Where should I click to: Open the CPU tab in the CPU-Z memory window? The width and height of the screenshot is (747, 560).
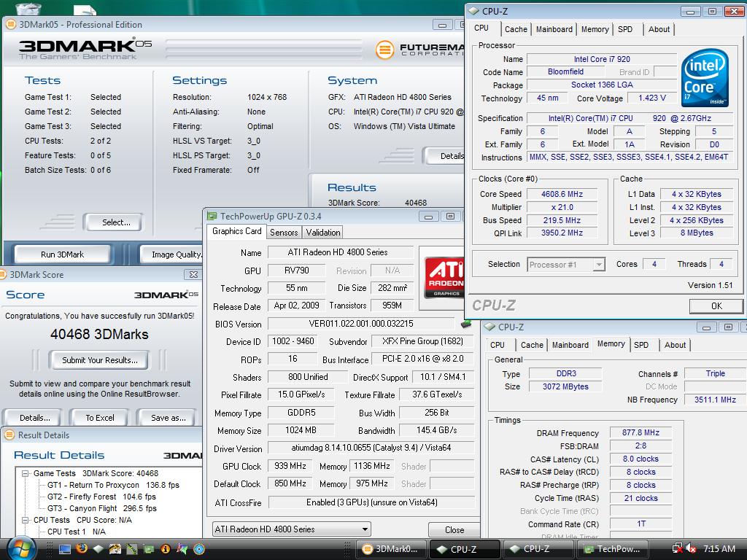click(497, 345)
